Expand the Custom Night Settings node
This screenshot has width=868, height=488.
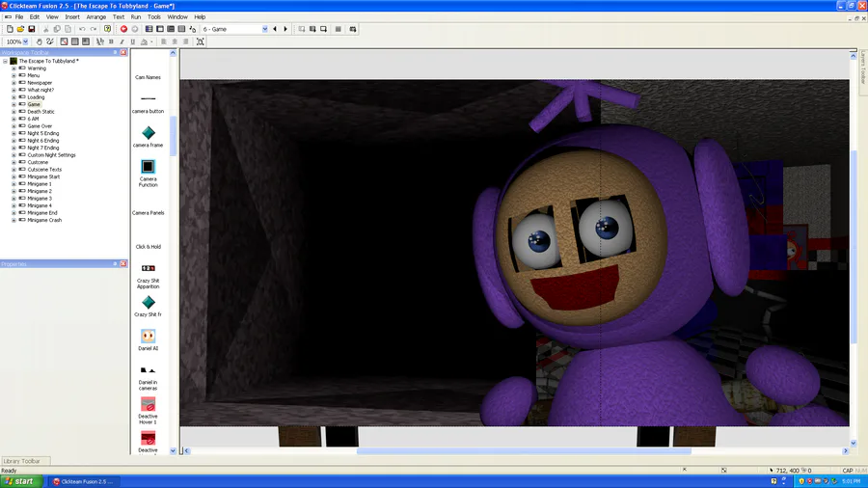point(14,155)
